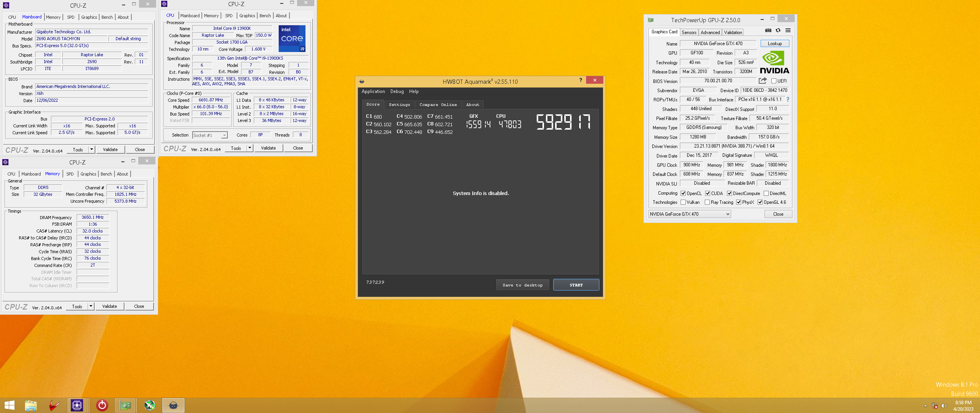The height and width of the screenshot is (413, 980).
Task: Open File Explorer from taskbar
Action: click(31, 405)
